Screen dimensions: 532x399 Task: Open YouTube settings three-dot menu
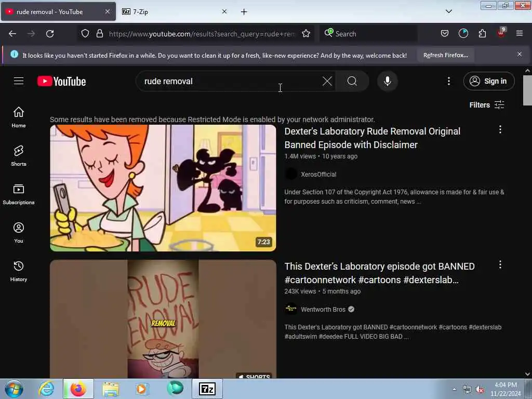pos(448,81)
